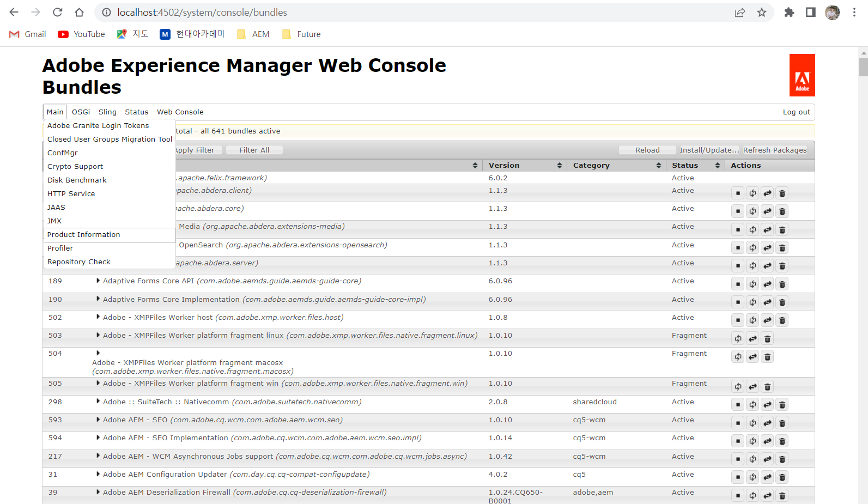The width and height of the screenshot is (868, 504).
Task: Open the Install/Update dialog
Action: [x=709, y=150]
